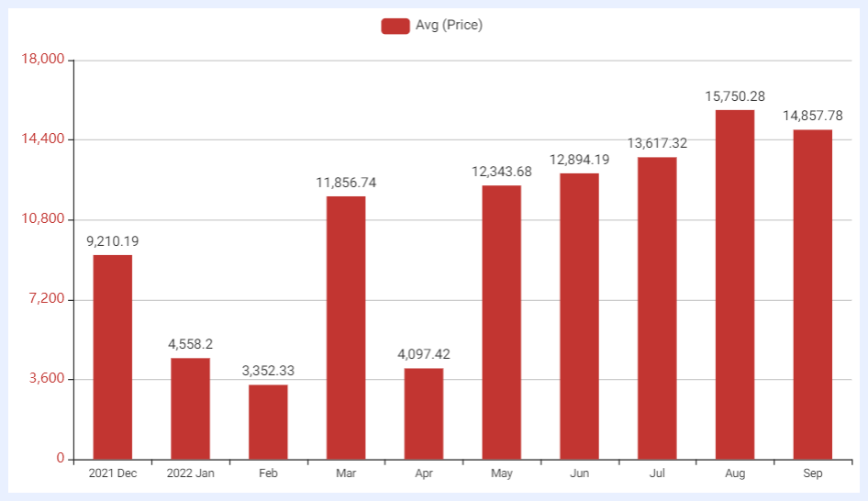The image size is (868, 501).
Task: Click the Avg (Price) legend label
Action: (x=449, y=25)
